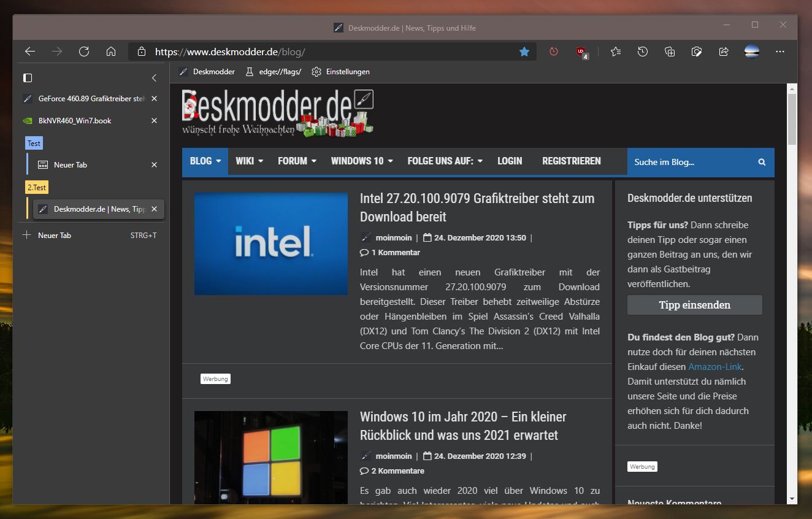Open the user profile avatar
The height and width of the screenshot is (519, 812).
point(751,52)
